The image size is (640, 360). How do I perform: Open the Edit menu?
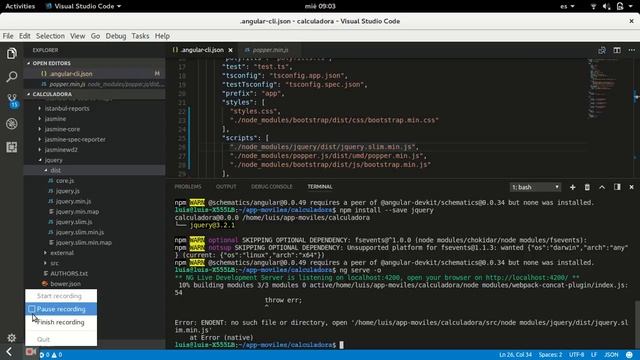[x=24, y=36]
